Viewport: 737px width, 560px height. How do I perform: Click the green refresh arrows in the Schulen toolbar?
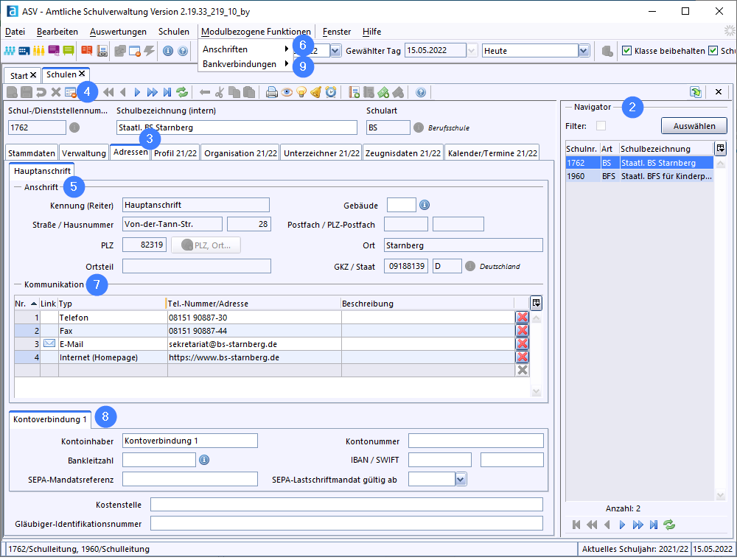[x=182, y=92]
